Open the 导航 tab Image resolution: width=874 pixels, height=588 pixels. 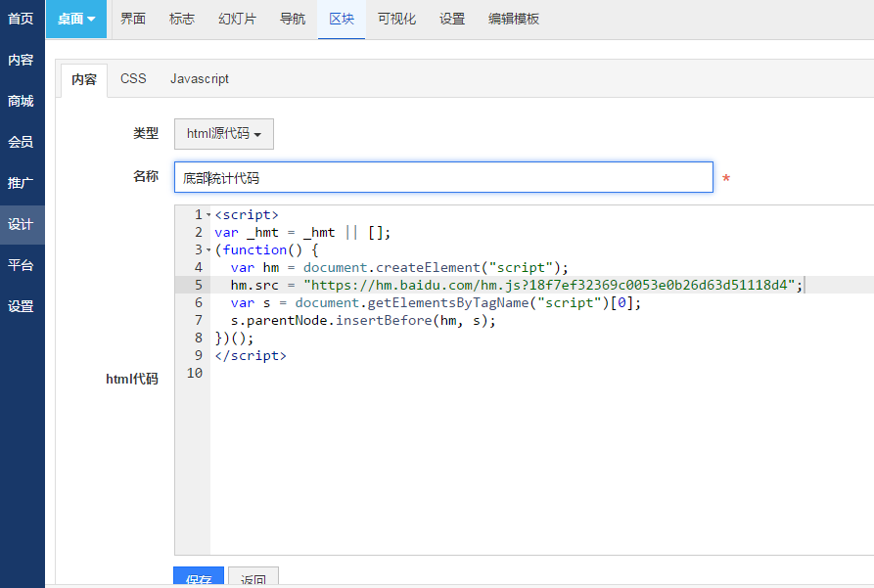[293, 19]
